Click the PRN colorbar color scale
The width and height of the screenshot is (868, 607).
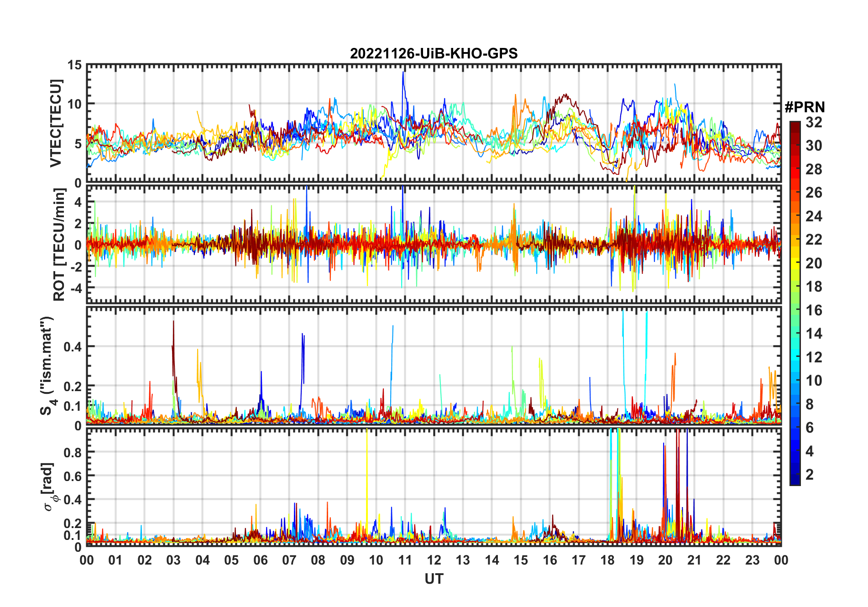tap(795, 303)
